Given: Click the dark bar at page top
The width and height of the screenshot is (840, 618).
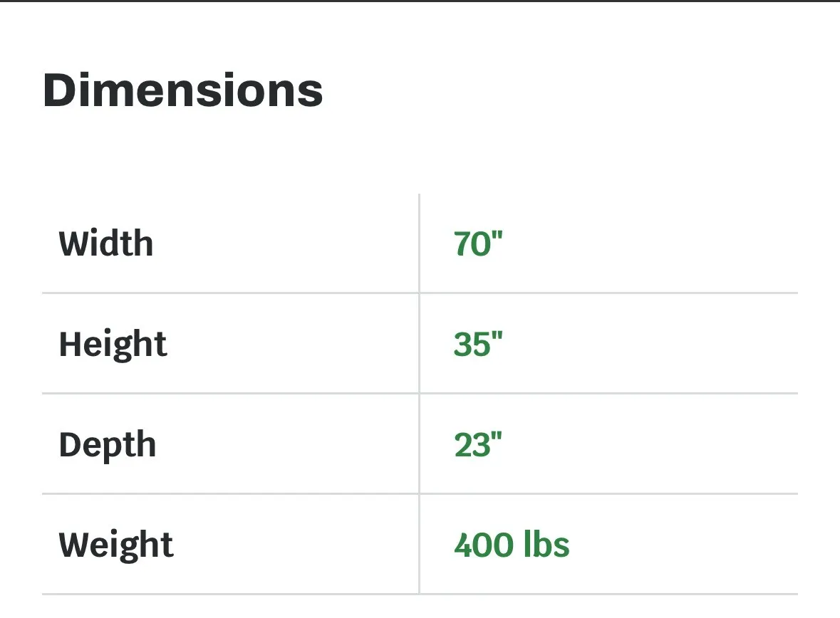Looking at the screenshot, I should (420, 1).
